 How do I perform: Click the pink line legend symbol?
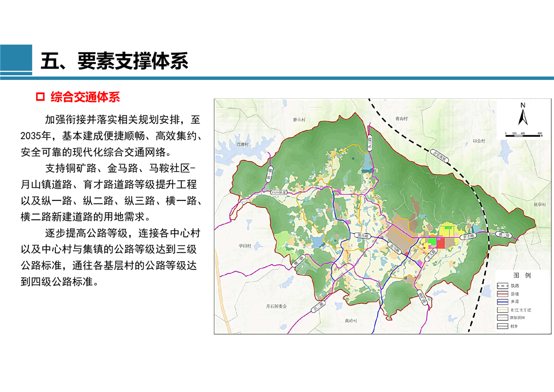(x=503, y=317)
